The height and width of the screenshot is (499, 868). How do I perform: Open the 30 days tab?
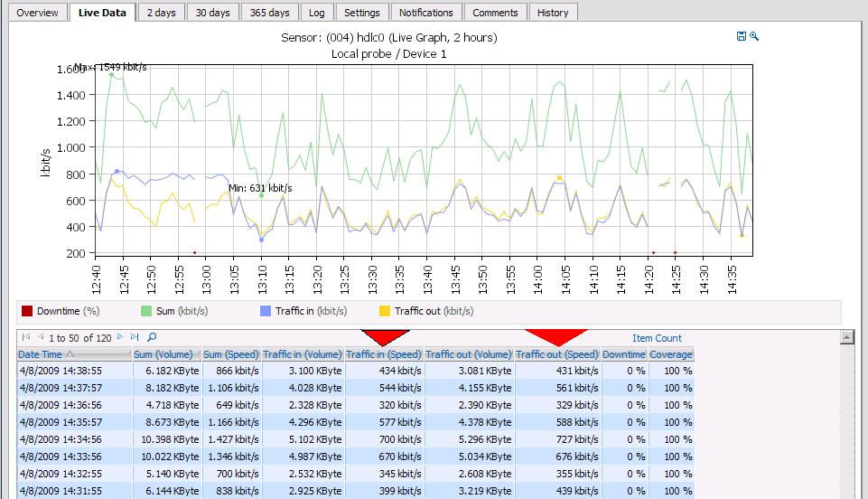pyautogui.click(x=214, y=13)
